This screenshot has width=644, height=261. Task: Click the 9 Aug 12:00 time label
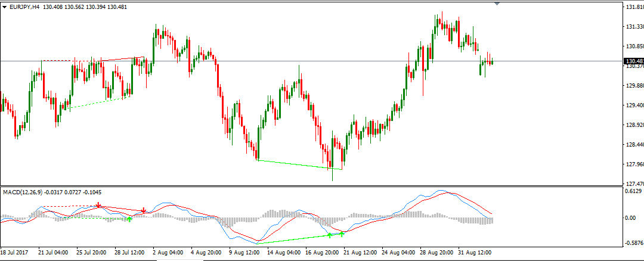pos(246,252)
